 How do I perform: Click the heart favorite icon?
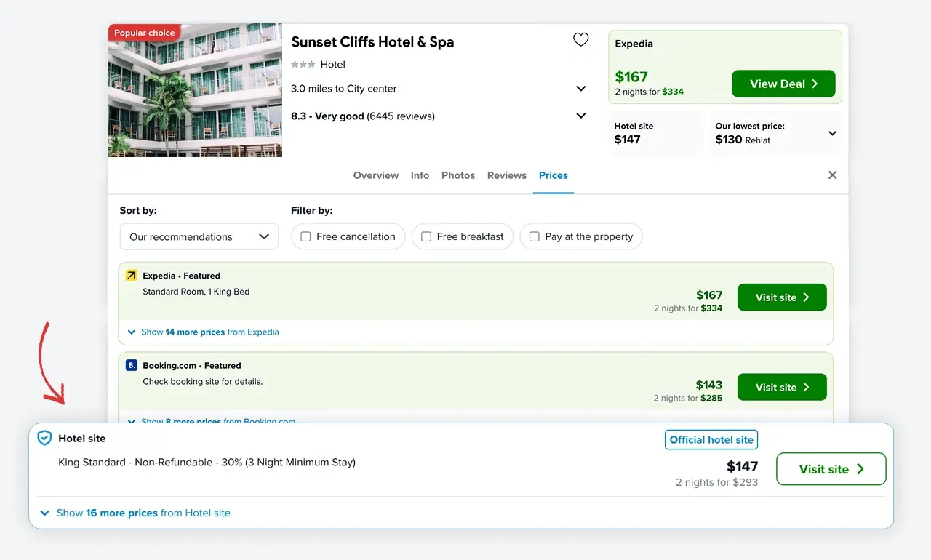coord(580,40)
